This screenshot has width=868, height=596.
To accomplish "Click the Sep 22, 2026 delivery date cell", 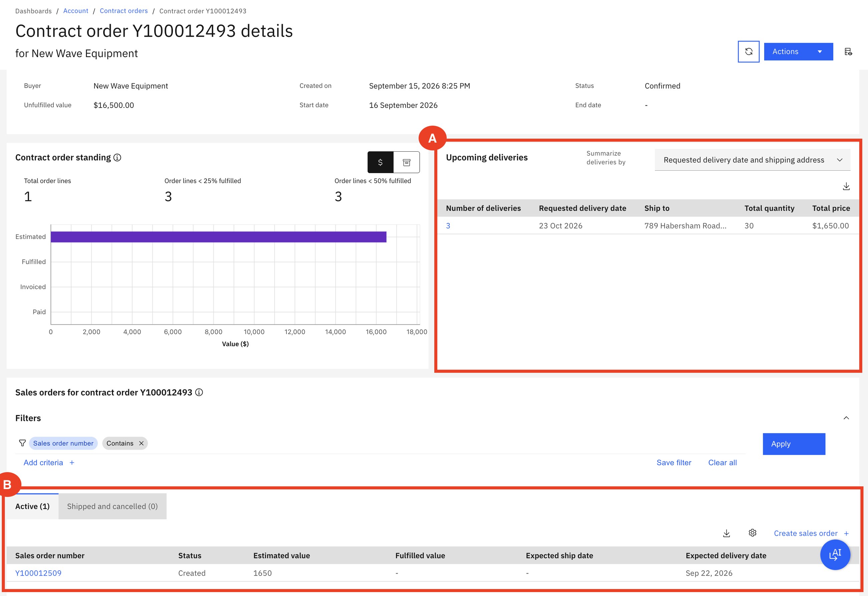I will pyautogui.click(x=708, y=573).
